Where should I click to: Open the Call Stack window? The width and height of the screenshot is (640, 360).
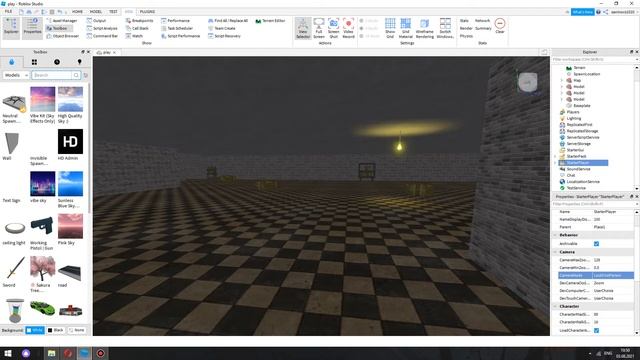pyautogui.click(x=137, y=28)
